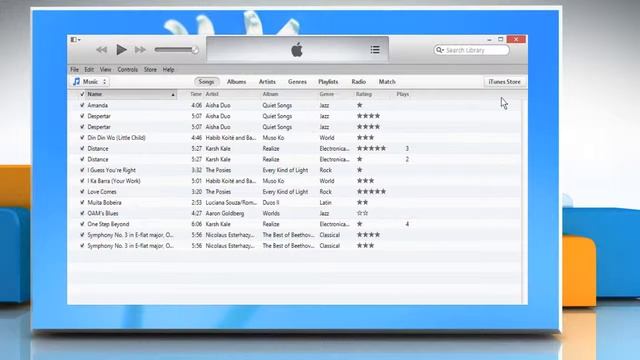This screenshot has width=640, height=360.
Task: Minimize the iTunes window
Action: pos(489,40)
